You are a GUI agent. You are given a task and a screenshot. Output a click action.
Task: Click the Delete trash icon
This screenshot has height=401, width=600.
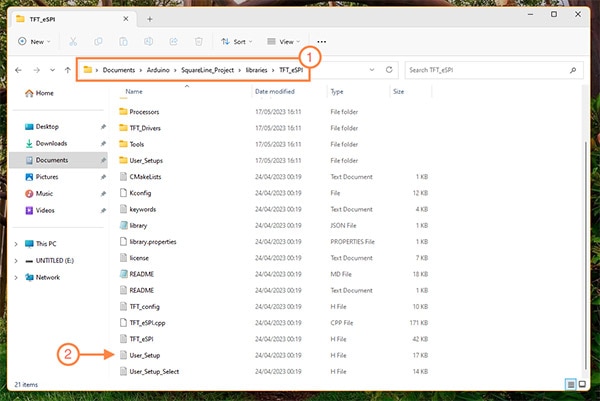pyautogui.click(x=199, y=42)
